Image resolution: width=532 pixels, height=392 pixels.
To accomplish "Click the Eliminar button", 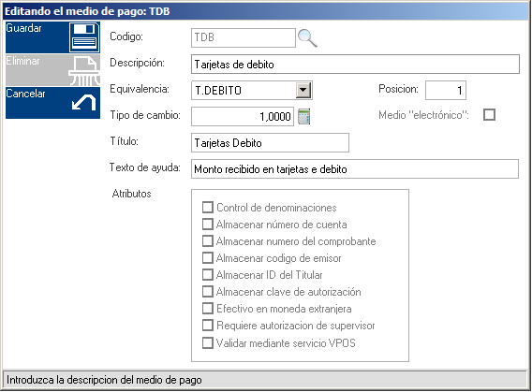I will (x=52, y=70).
